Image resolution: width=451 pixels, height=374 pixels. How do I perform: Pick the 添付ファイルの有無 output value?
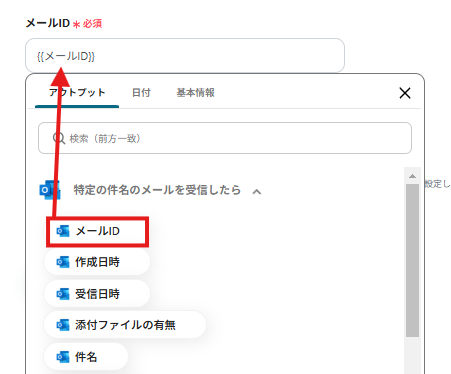[x=125, y=325]
